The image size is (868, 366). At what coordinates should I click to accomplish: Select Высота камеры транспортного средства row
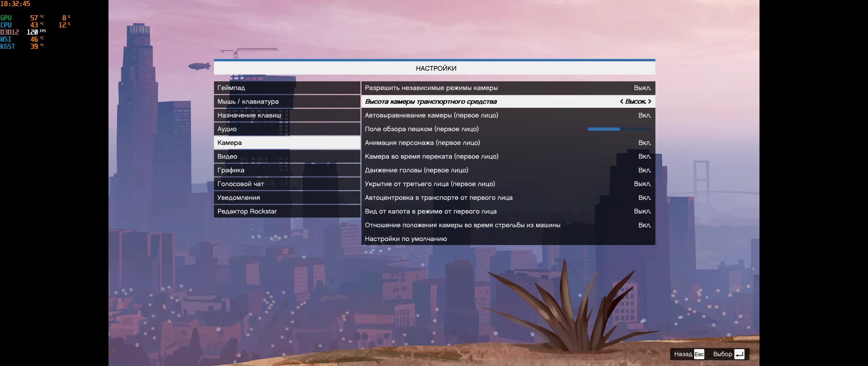(x=431, y=101)
